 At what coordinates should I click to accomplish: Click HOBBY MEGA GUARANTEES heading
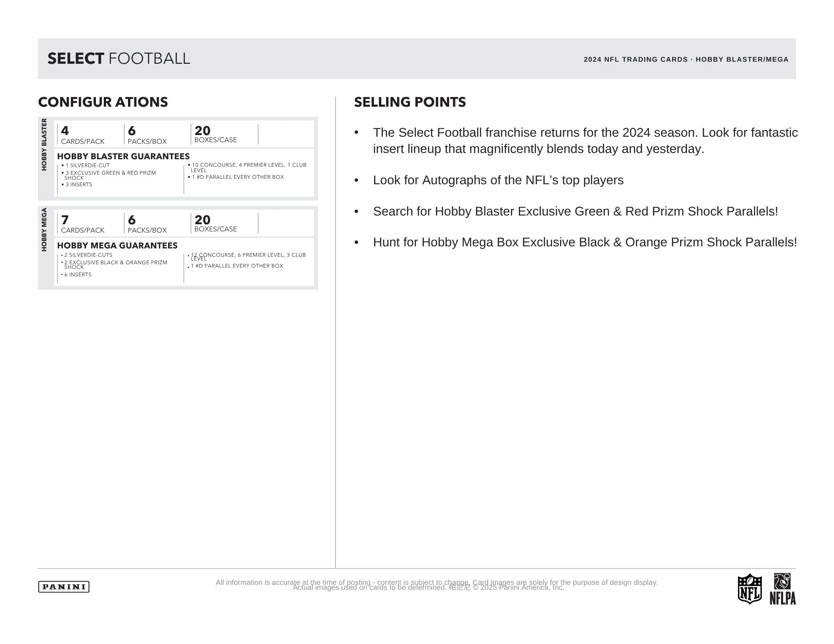pos(117,246)
